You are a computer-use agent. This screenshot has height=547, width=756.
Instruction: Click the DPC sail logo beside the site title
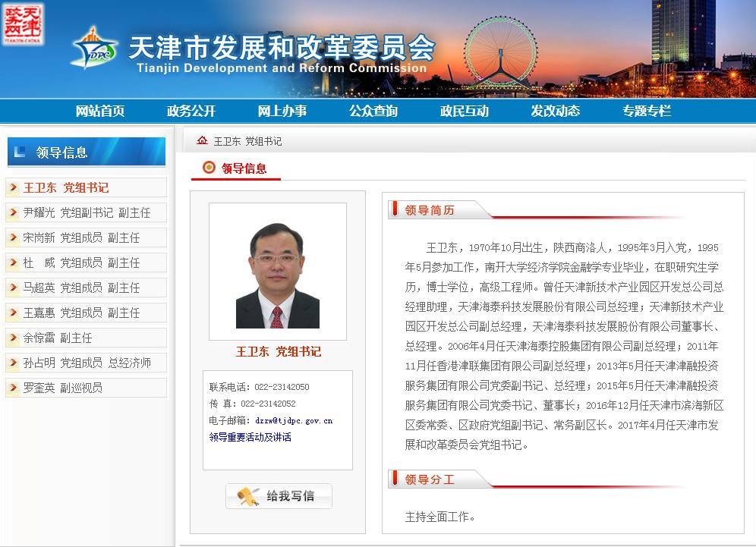[94, 49]
